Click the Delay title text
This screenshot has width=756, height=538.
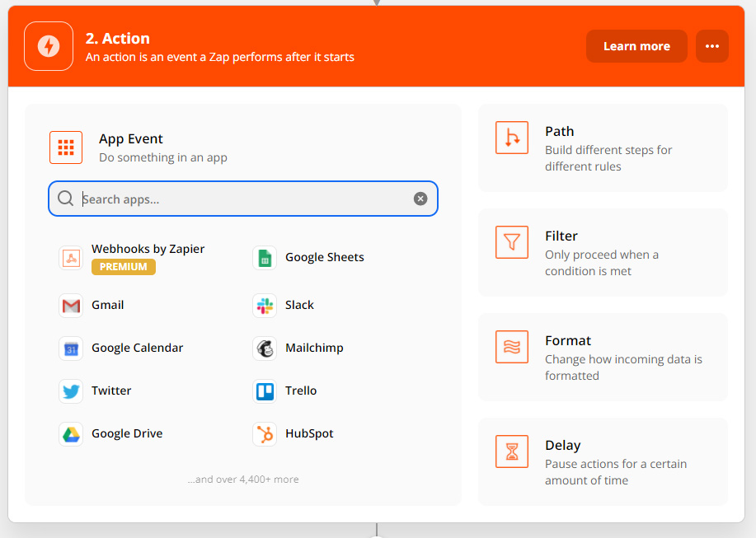[562, 446]
